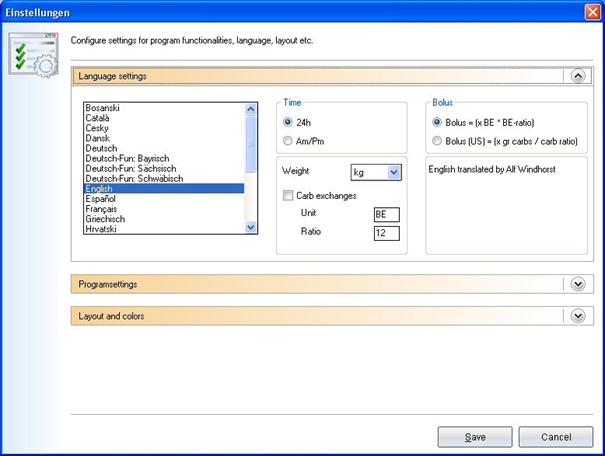Click the Unit input field
Image resolution: width=605 pixels, height=456 pixels.
click(x=385, y=215)
